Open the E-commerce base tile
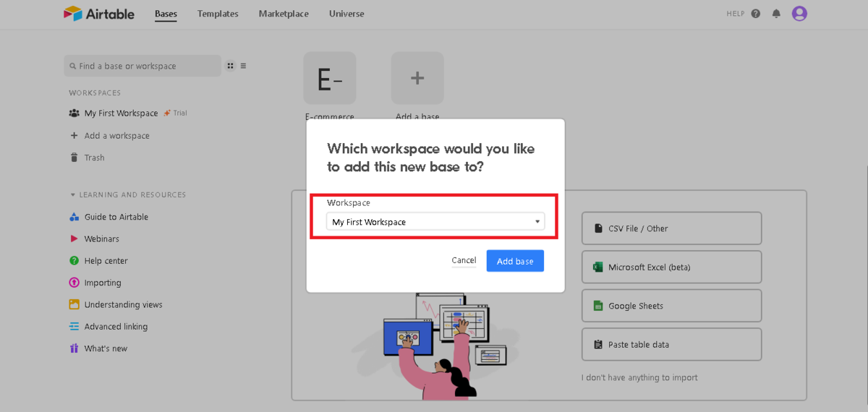 coord(330,78)
